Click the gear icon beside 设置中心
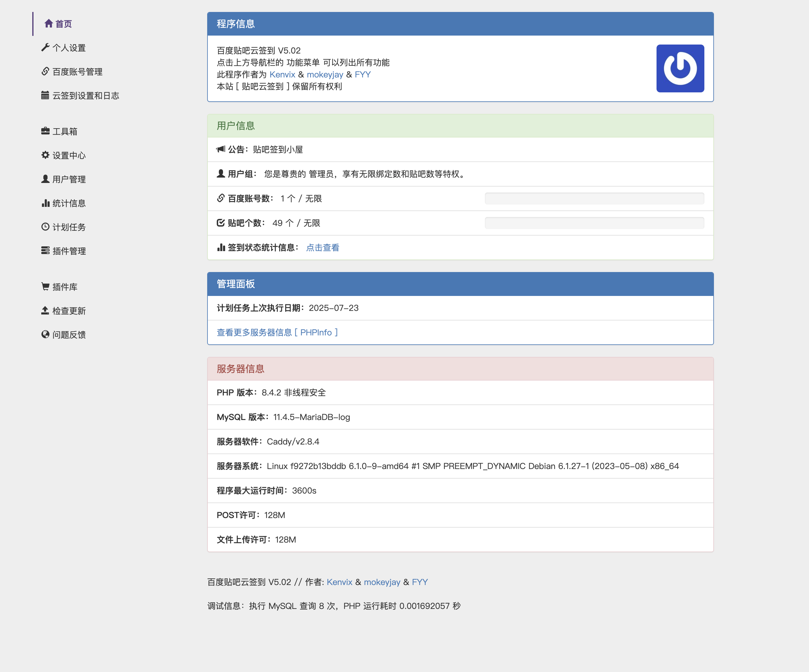Image resolution: width=809 pixels, height=672 pixels. click(45, 155)
